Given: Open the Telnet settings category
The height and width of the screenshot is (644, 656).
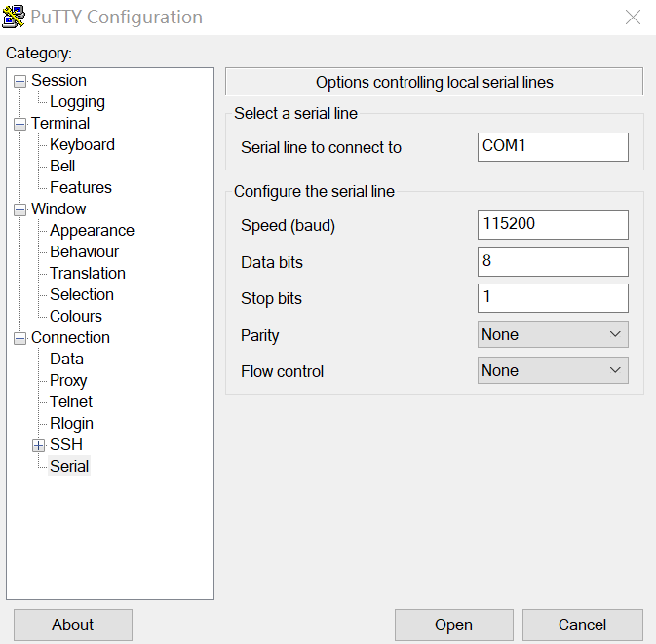Looking at the screenshot, I should click(71, 401).
